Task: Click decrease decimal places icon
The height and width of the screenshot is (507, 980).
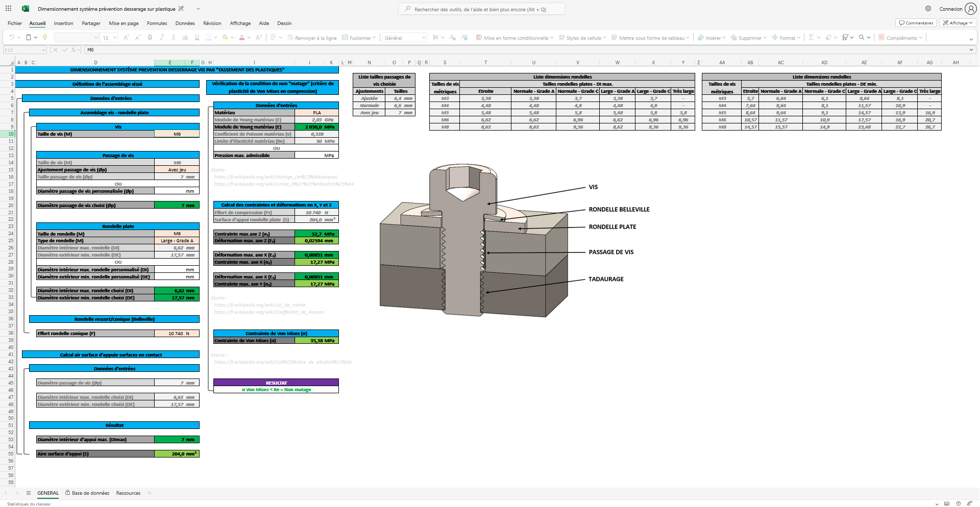Action: pyautogui.click(x=464, y=37)
